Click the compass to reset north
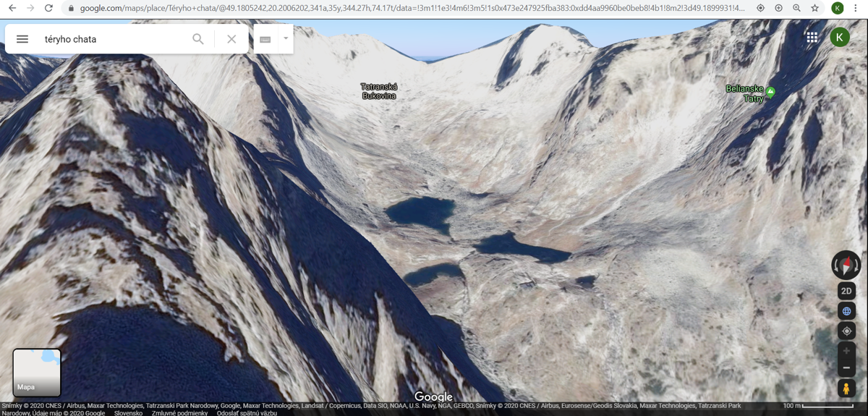868x416 pixels. (x=846, y=265)
